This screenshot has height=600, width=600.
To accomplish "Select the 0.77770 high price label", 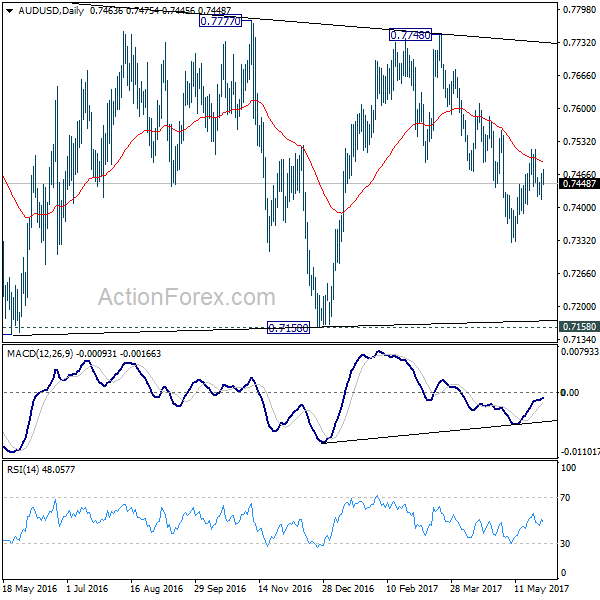I will tap(219, 21).
